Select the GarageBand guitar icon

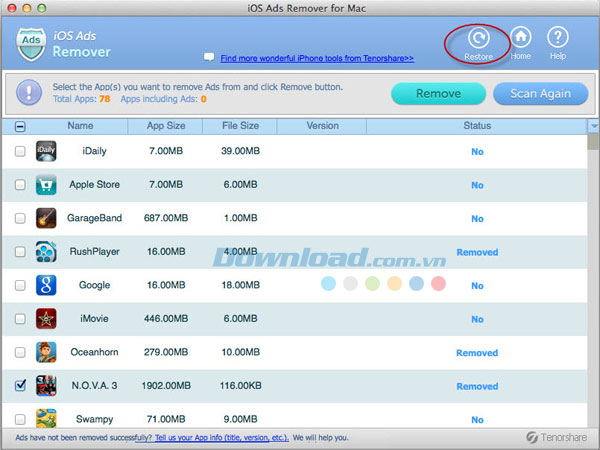point(46,218)
